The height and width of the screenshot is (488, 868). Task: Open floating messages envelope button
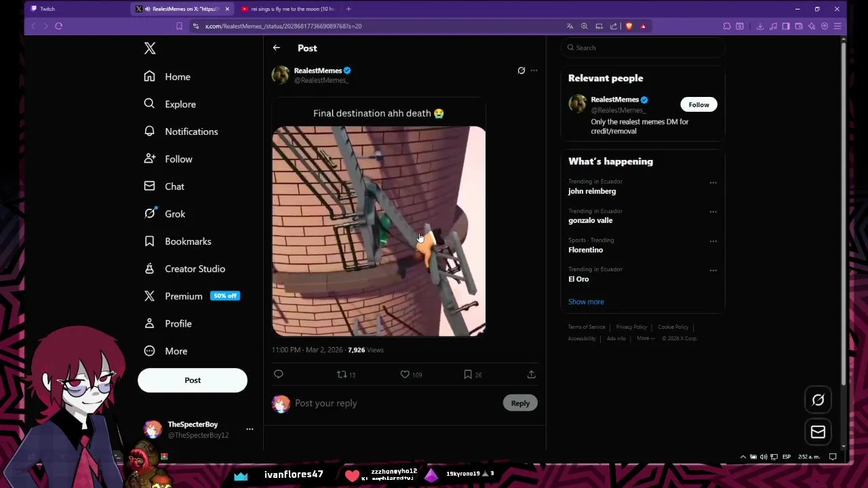[818, 432]
